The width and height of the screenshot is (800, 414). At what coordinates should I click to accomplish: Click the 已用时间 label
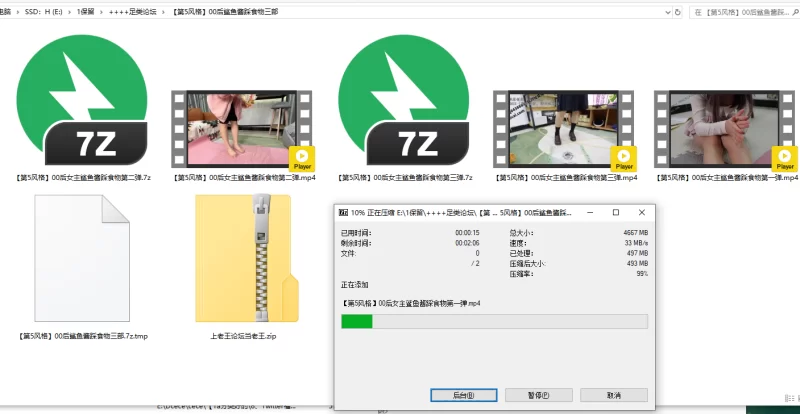coord(356,233)
